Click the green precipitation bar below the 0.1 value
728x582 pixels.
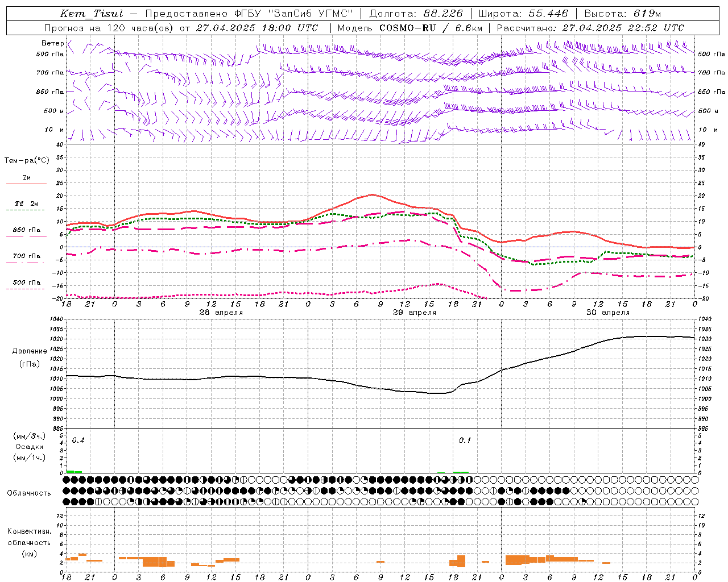tap(461, 472)
